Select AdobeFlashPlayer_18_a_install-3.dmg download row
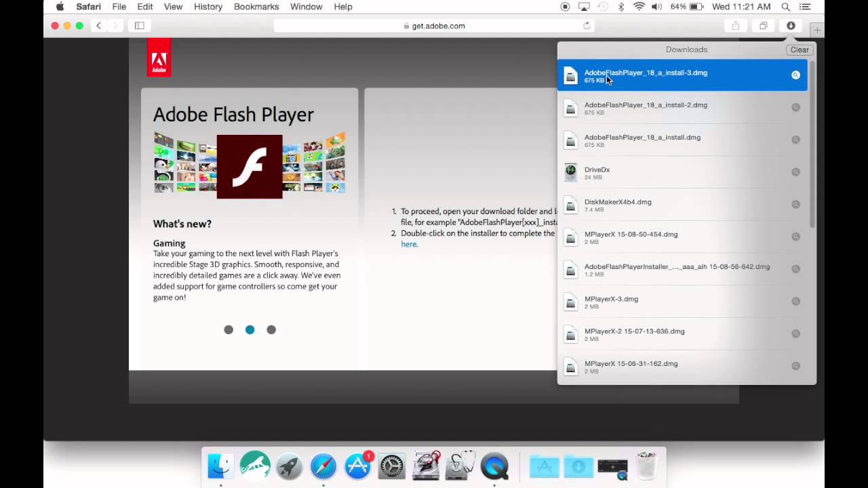The image size is (868, 488). pyautogui.click(x=682, y=75)
